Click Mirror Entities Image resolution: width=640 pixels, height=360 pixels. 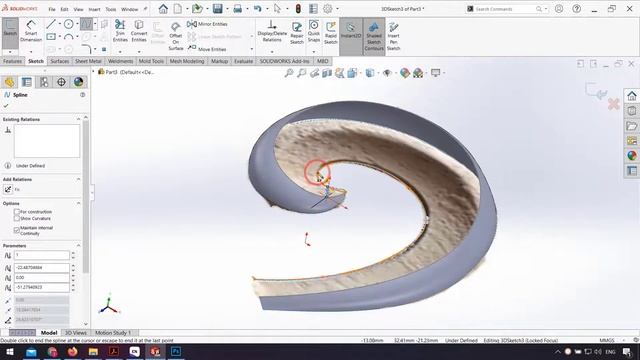tap(207, 24)
